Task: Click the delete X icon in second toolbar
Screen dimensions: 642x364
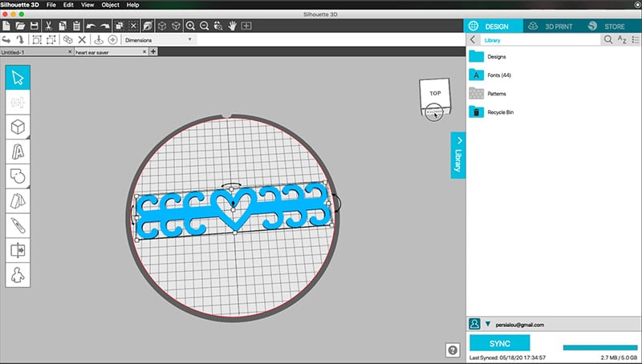Action: 82,39
